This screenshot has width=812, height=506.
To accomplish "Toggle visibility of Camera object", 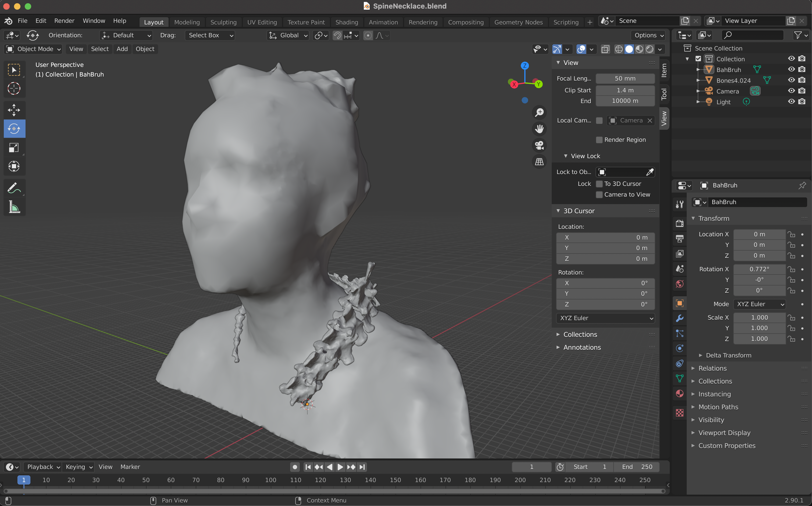I will (792, 91).
